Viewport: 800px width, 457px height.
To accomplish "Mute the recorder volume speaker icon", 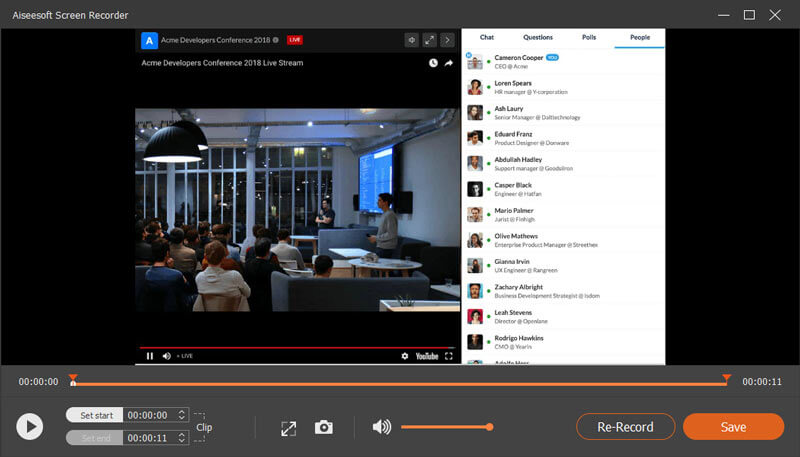I will pyautogui.click(x=381, y=427).
